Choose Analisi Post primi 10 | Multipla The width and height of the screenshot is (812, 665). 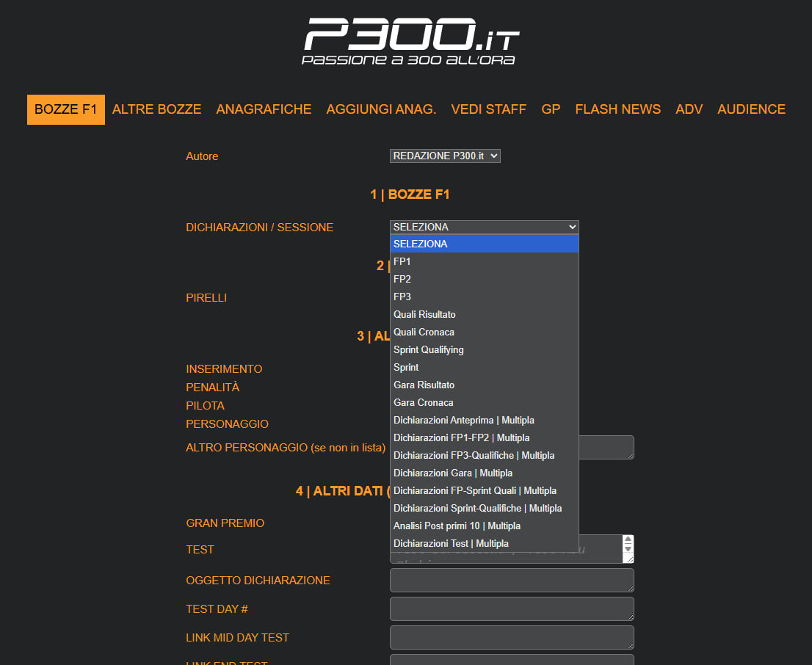[x=457, y=526]
